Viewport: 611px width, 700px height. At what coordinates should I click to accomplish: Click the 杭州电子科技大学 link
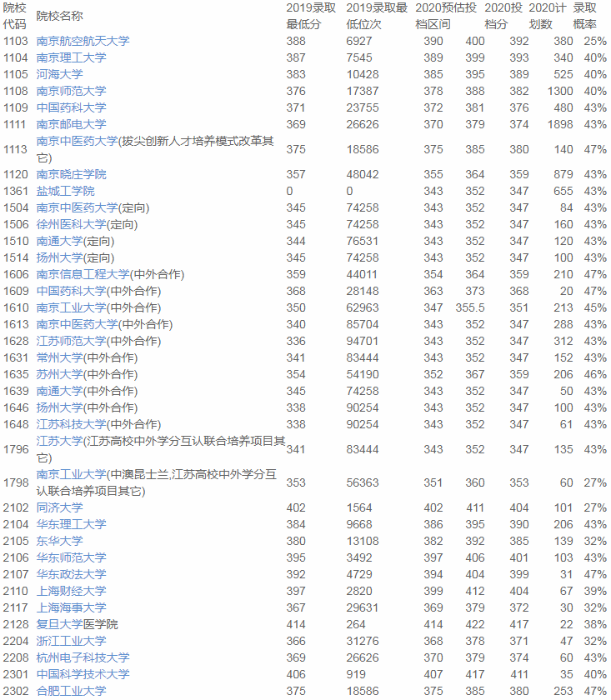(83, 657)
